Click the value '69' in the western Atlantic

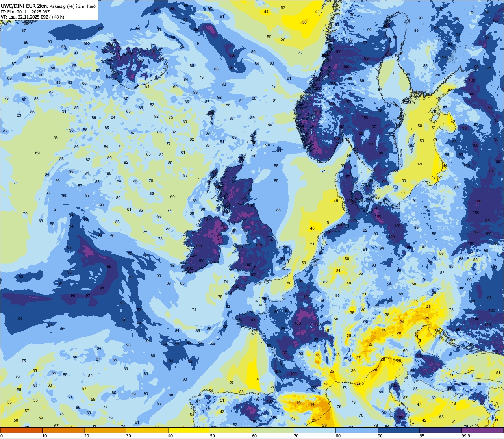pos(37,153)
